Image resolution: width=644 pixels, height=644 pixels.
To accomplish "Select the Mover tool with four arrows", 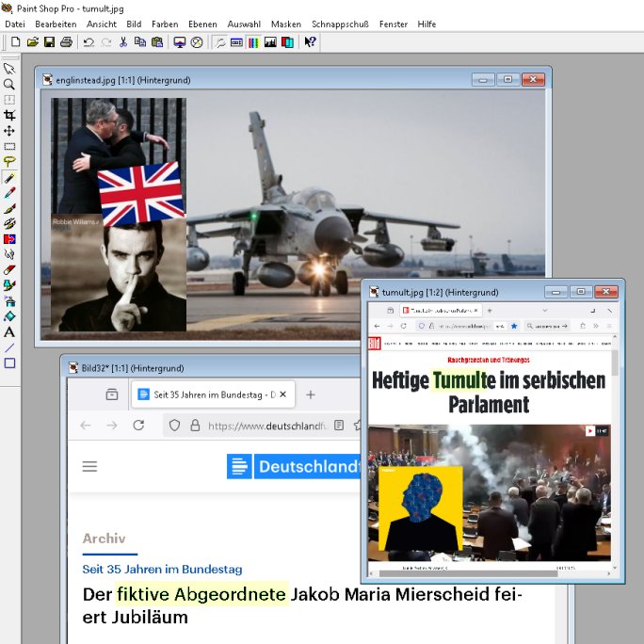I will click(9, 131).
